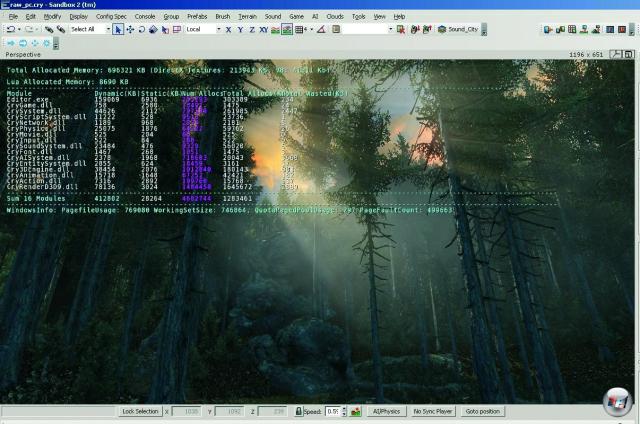Open the DataBase View grid icon
640x424 pixels.
[x=572, y=29]
